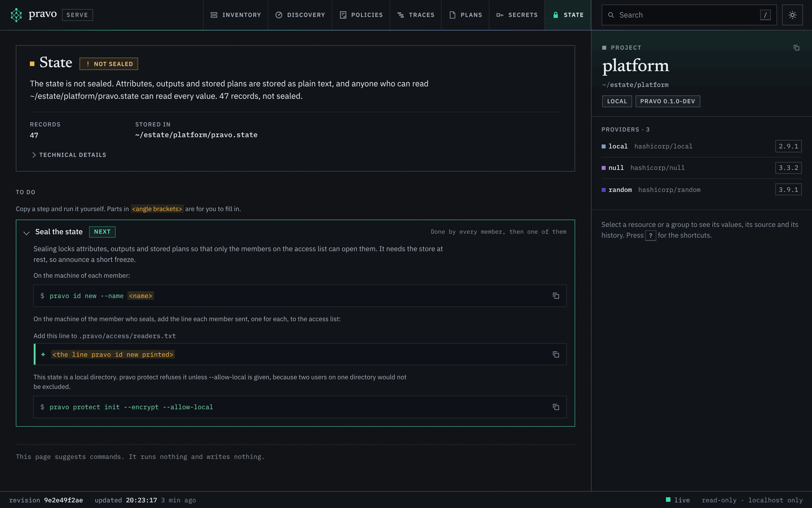Select the null provider row
The image size is (812, 508).
[701, 168]
